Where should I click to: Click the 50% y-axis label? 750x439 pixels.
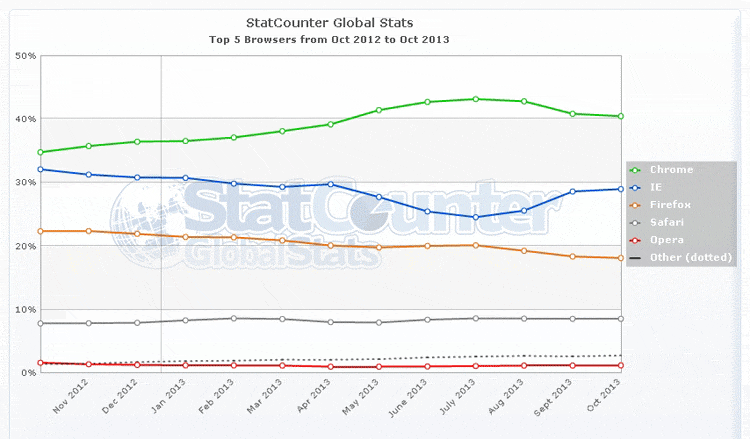26,55
